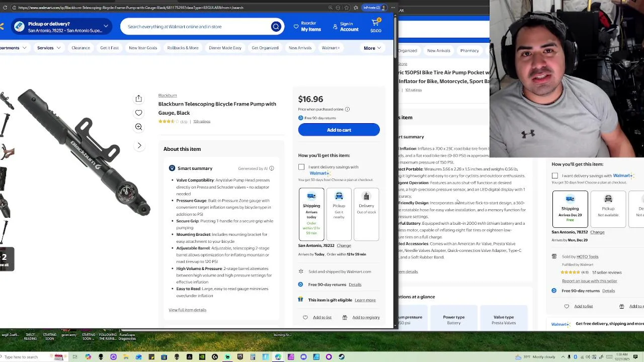Viewport: 644px width, 362px height.
Task: Open Epic Games launcher from the taskbar
Action: [240, 357]
